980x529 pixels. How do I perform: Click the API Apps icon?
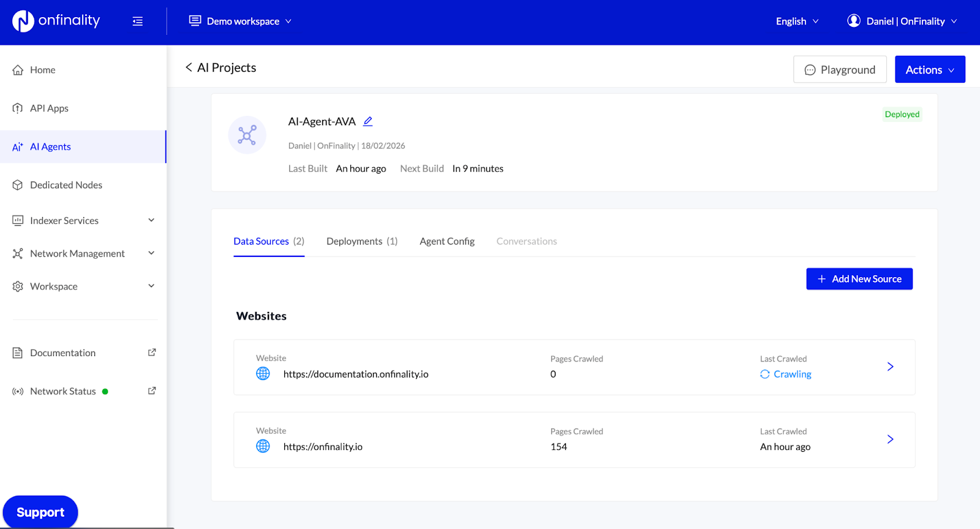tap(18, 108)
